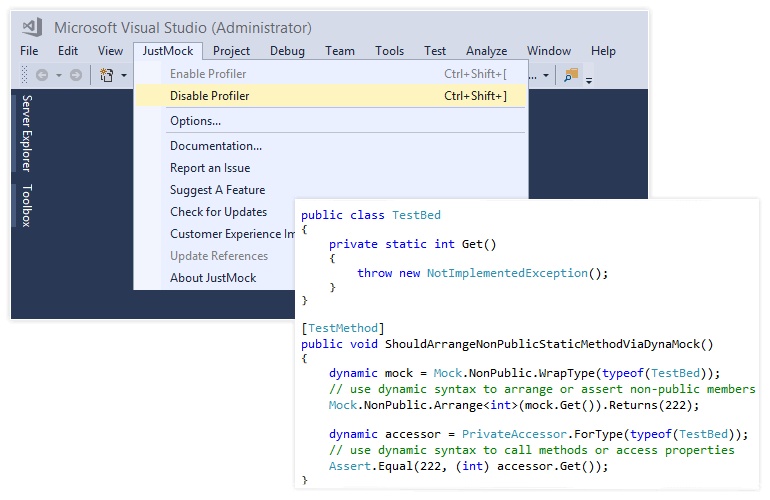Open the Project menu
This screenshot has height=500, width=770.
[231, 51]
